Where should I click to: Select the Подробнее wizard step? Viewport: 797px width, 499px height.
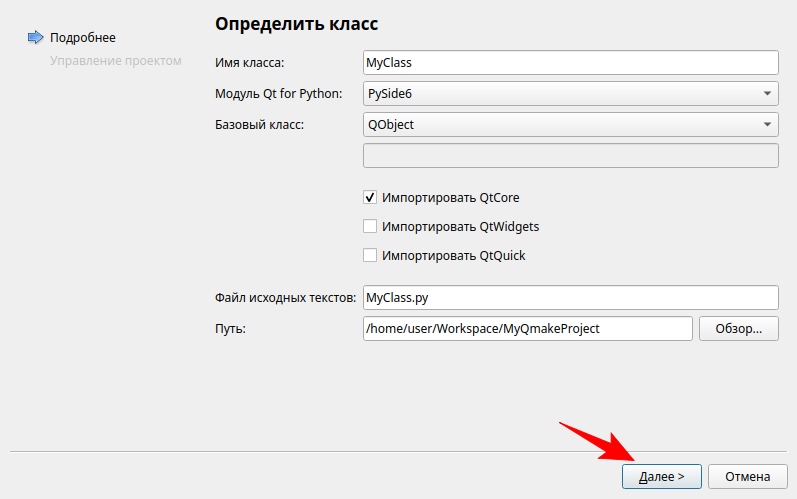(x=83, y=38)
